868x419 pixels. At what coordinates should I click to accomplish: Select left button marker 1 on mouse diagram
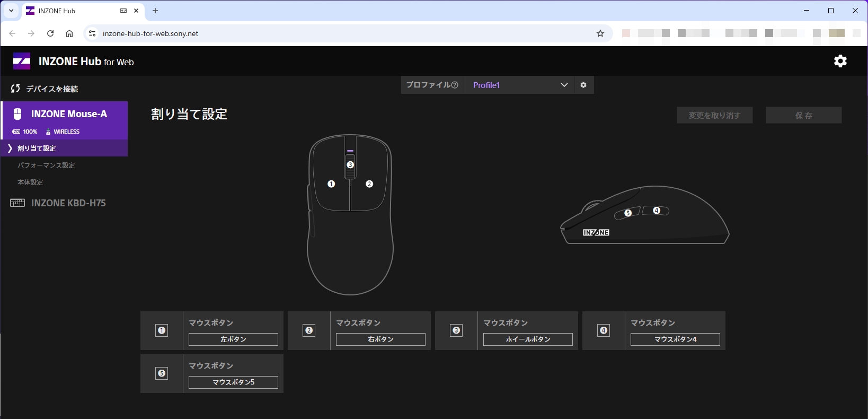coord(331,184)
